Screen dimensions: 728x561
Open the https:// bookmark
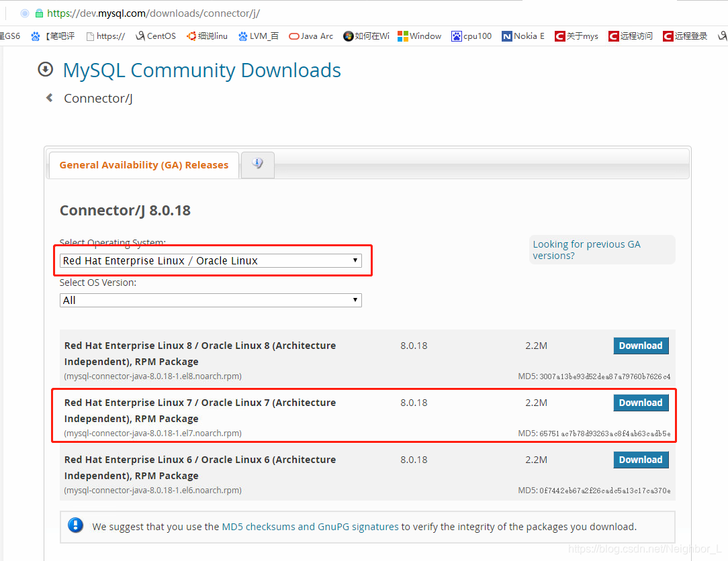click(x=106, y=36)
